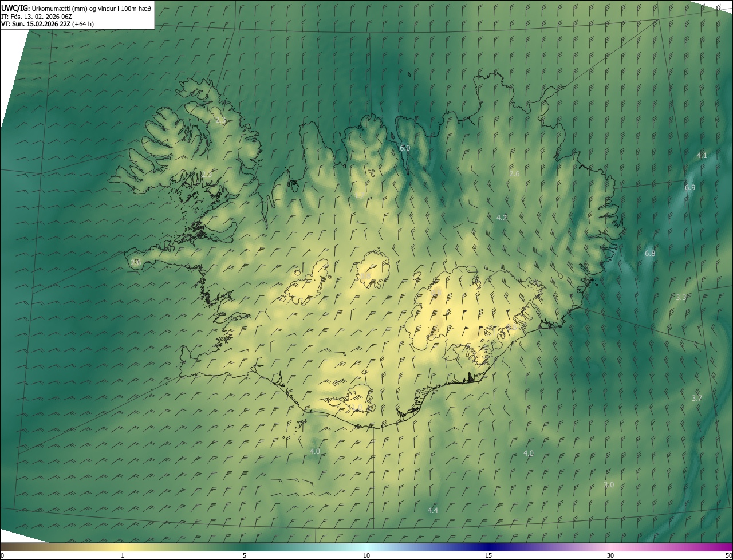Click the precipitation value 6.0 on the map
Image resolution: width=733 pixels, height=560 pixels.
(x=404, y=148)
